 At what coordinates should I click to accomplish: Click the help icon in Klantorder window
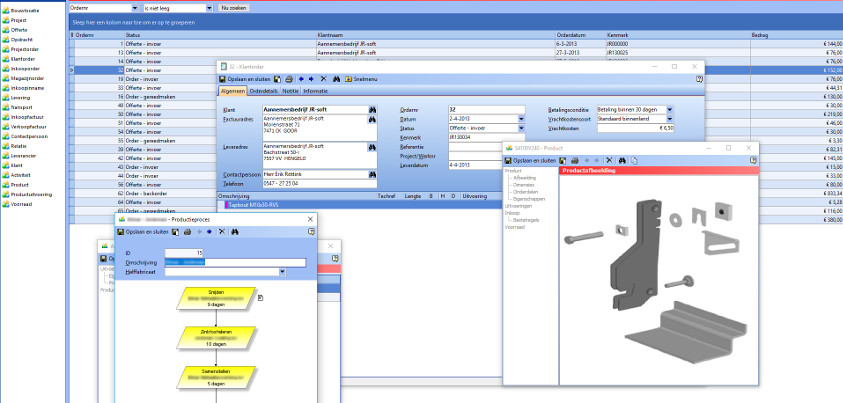[x=699, y=78]
